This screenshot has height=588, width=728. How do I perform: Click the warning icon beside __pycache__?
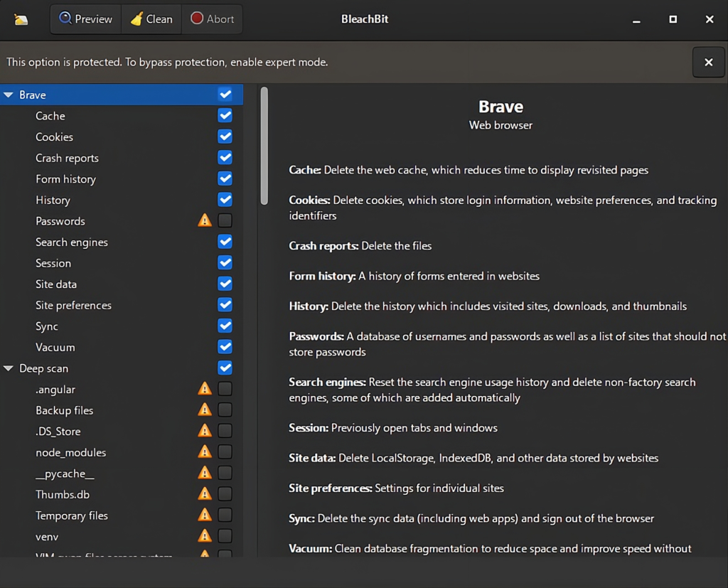205,473
